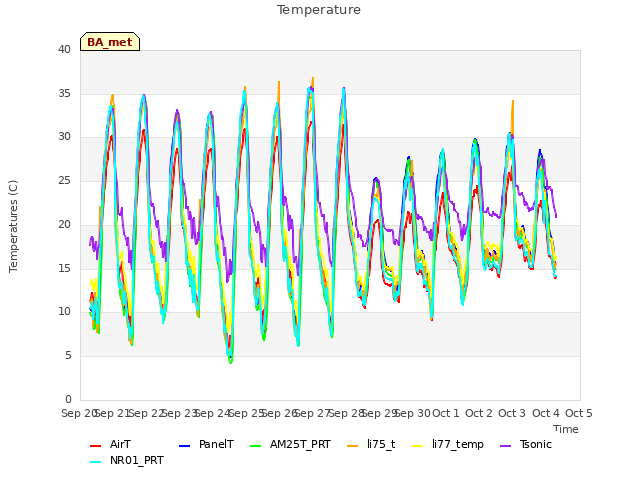Click the purple Tsonic color marker
The width and height of the screenshot is (640, 480).
(x=506, y=446)
